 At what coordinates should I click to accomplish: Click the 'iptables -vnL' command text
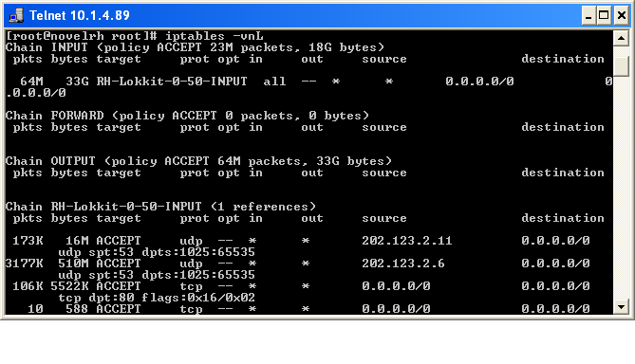pos(215,36)
